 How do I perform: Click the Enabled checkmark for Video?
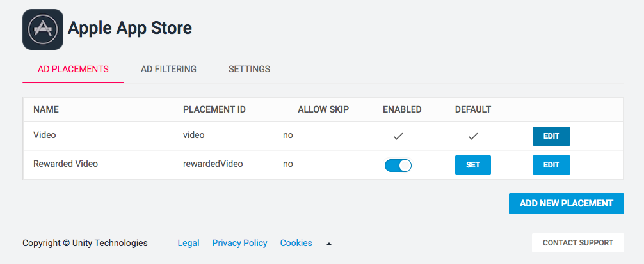[398, 136]
